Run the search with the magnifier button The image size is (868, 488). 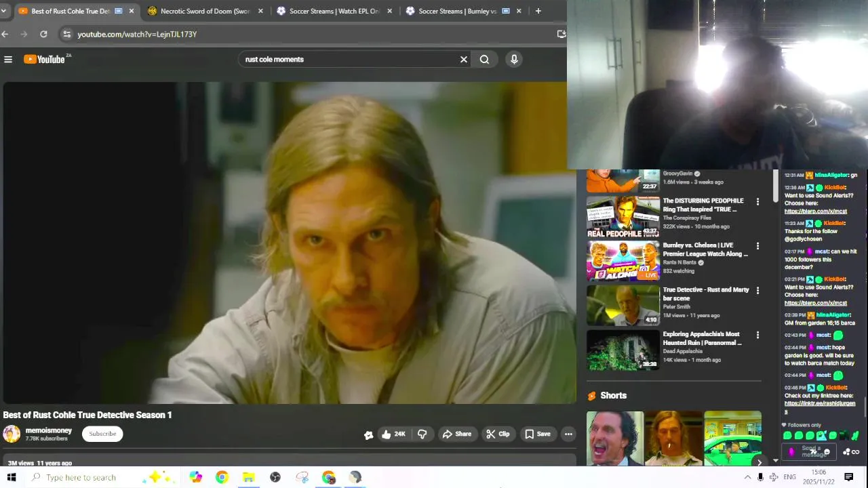(x=484, y=60)
